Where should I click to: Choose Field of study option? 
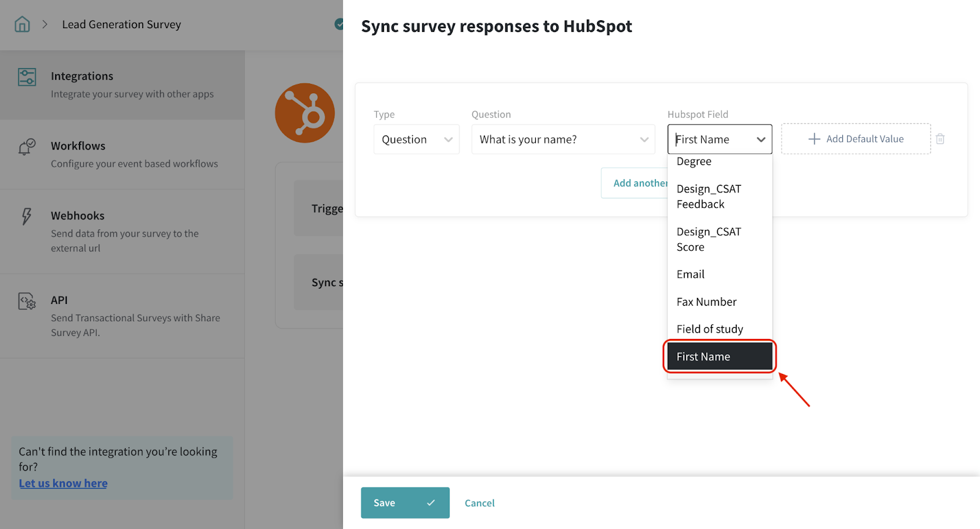coord(709,330)
